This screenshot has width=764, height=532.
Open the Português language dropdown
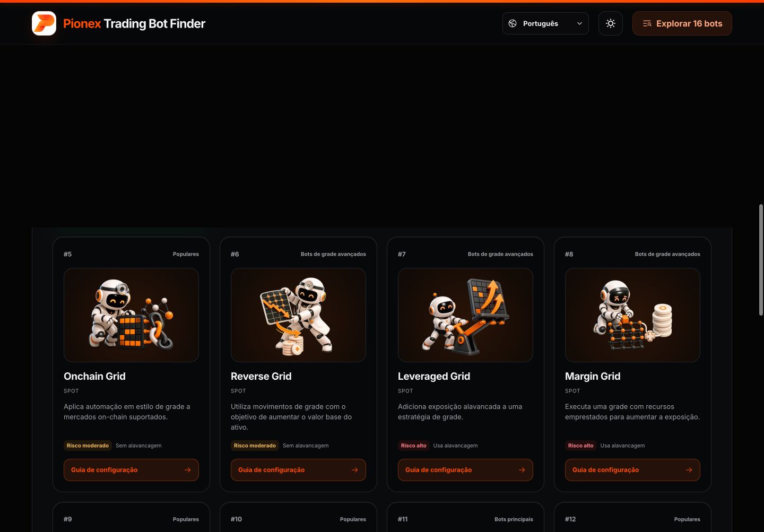click(x=545, y=23)
